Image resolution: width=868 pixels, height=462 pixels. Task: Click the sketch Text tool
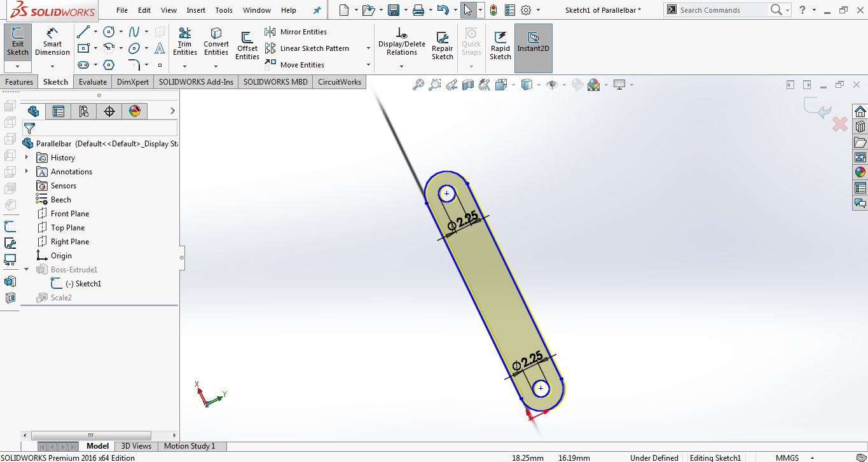(x=160, y=48)
